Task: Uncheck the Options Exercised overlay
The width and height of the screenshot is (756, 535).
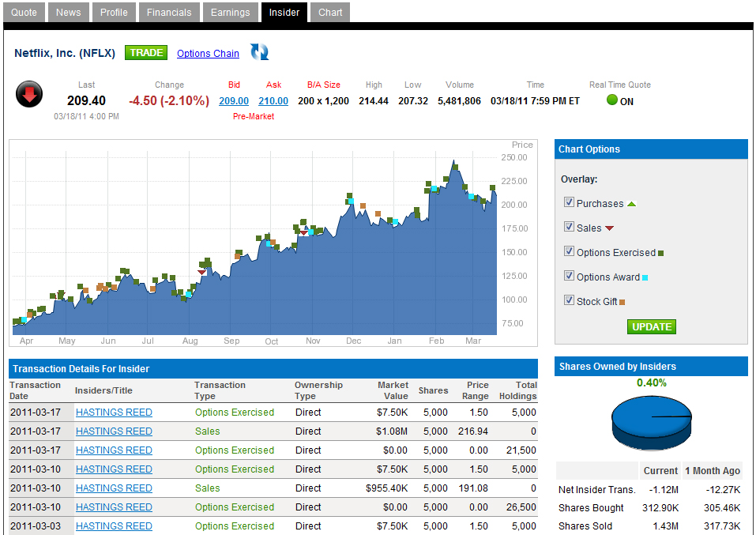Action: [x=569, y=251]
